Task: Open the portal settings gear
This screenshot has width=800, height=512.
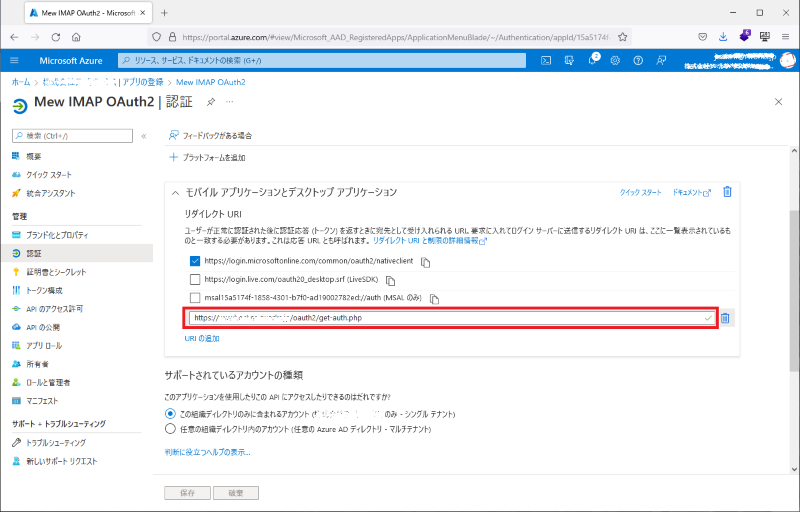Action: coord(615,60)
